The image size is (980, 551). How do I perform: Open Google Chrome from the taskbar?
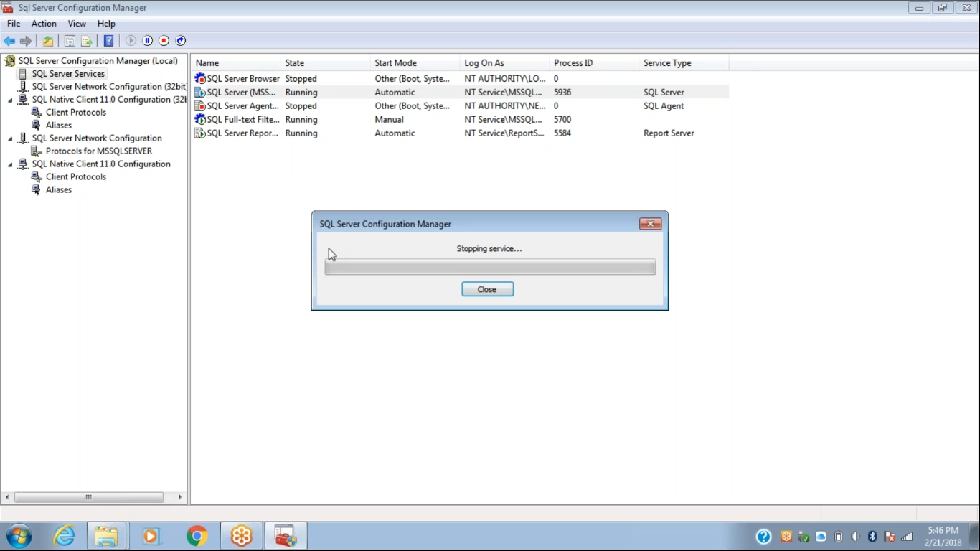pos(197,536)
